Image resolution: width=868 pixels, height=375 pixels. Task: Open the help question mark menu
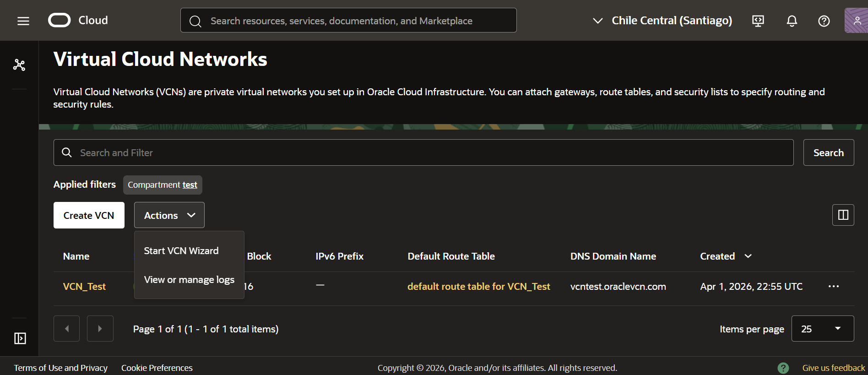[824, 21]
